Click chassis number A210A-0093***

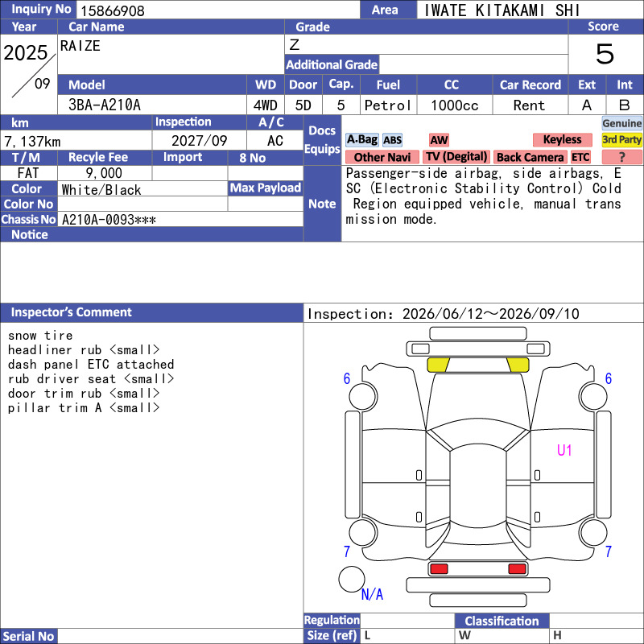(109, 220)
